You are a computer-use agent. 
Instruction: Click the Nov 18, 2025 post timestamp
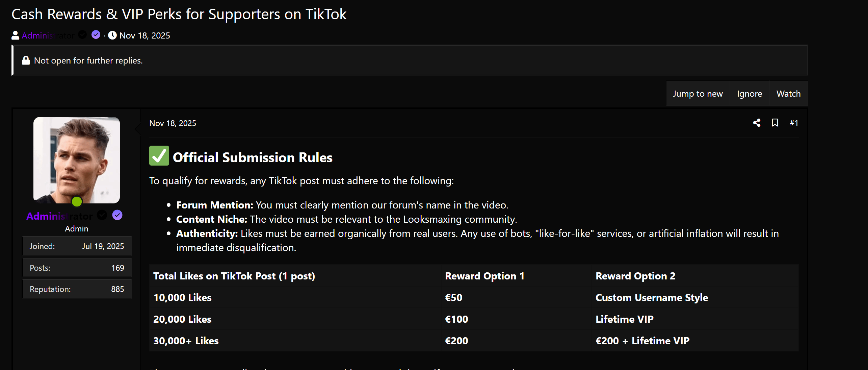(x=173, y=123)
